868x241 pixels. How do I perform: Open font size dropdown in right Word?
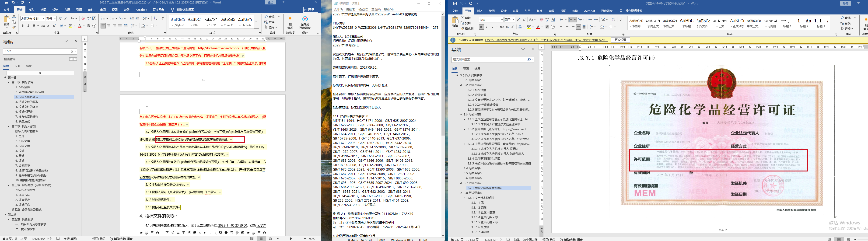coord(513,20)
